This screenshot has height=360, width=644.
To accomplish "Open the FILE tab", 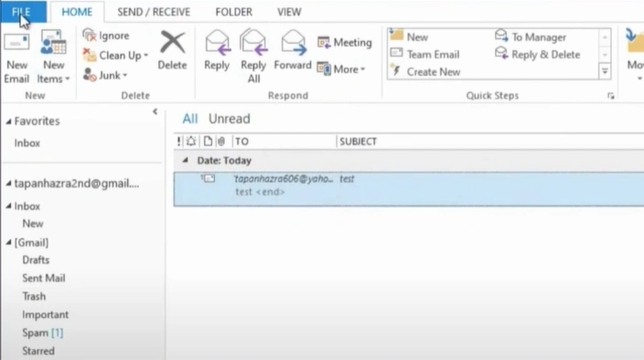I will [x=23, y=12].
